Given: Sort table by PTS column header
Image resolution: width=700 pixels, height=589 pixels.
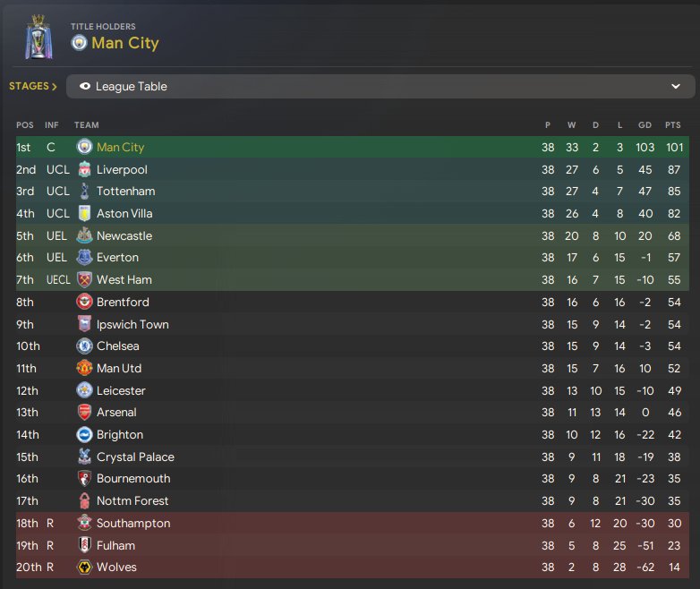Looking at the screenshot, I should click(x=672, y=124).
